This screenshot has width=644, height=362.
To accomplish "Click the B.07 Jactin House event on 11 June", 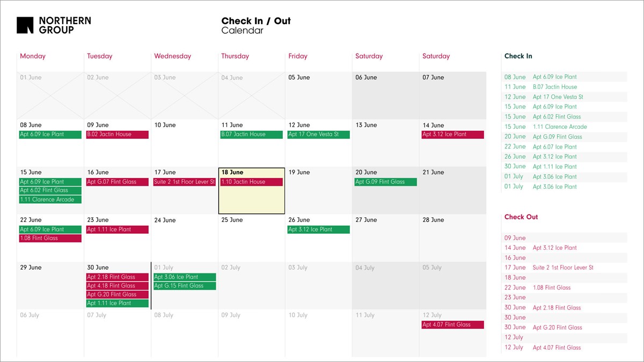I will (251, 135).
